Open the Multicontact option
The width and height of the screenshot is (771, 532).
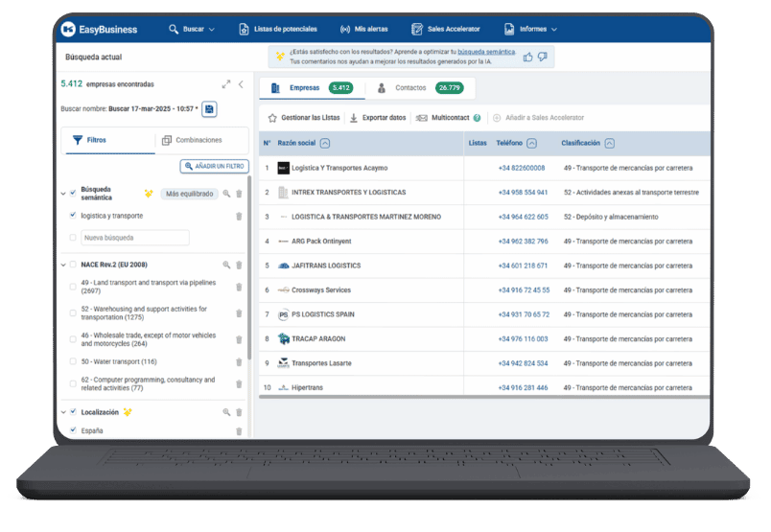[x=443, y=118]
